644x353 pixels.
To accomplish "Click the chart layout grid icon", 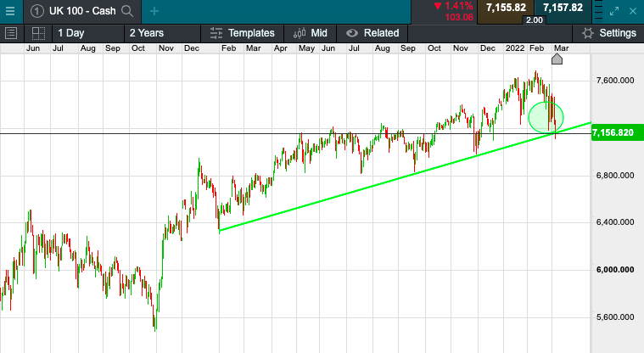I will 38,33.
